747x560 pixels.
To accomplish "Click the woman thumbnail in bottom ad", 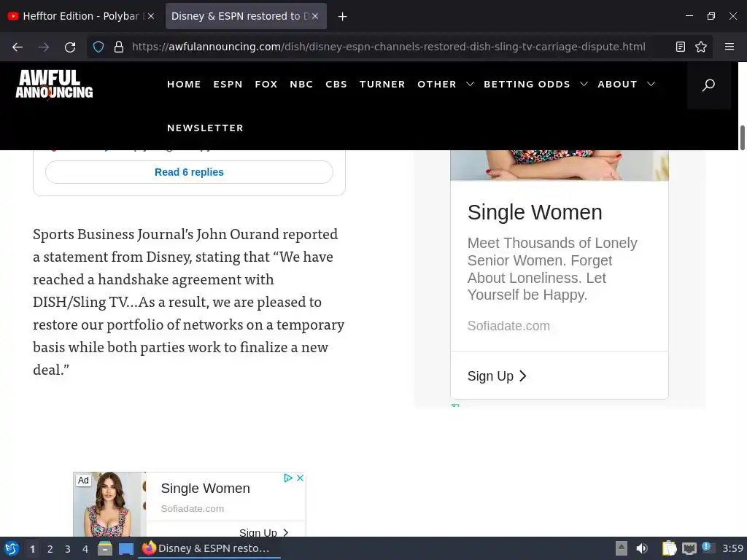I will click(x=109, y=505).
